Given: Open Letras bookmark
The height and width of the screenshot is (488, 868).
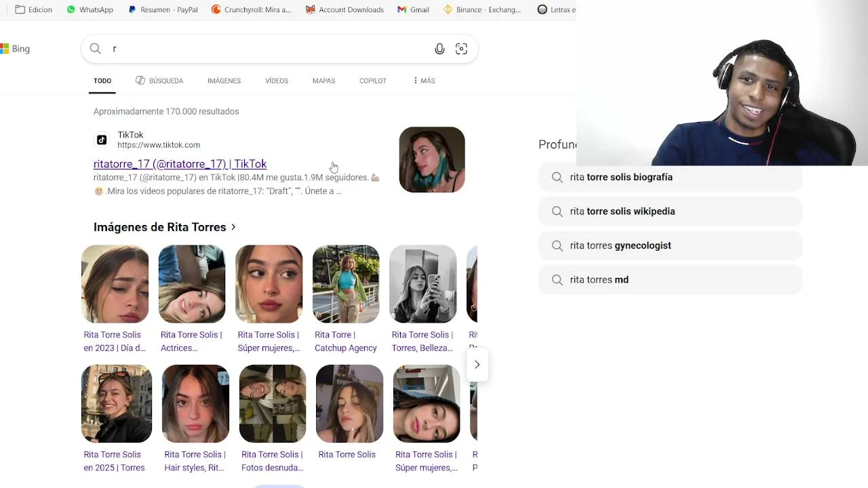Looking at the screenshot, I should (x=556, y=9).
